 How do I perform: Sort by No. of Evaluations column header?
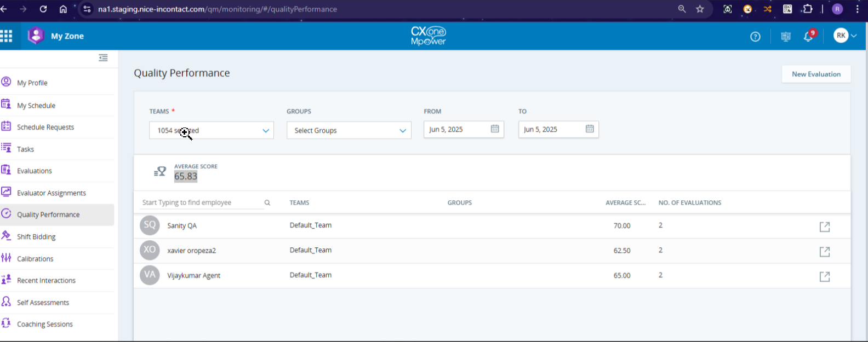(689, 203)
